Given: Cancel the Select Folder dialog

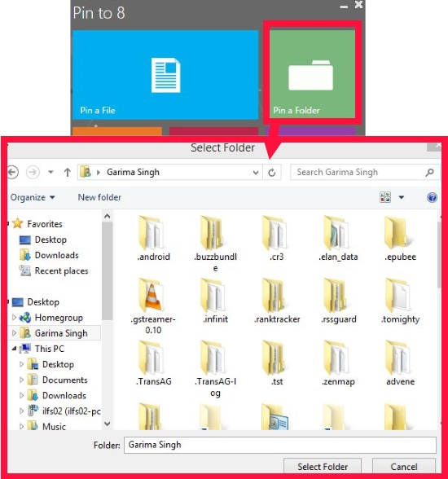Looking at the screenshot, I should point(404,467).
